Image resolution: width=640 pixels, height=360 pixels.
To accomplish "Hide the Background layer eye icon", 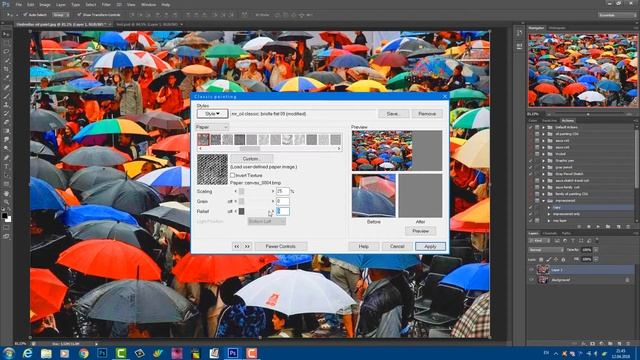I will click(531, 280).
